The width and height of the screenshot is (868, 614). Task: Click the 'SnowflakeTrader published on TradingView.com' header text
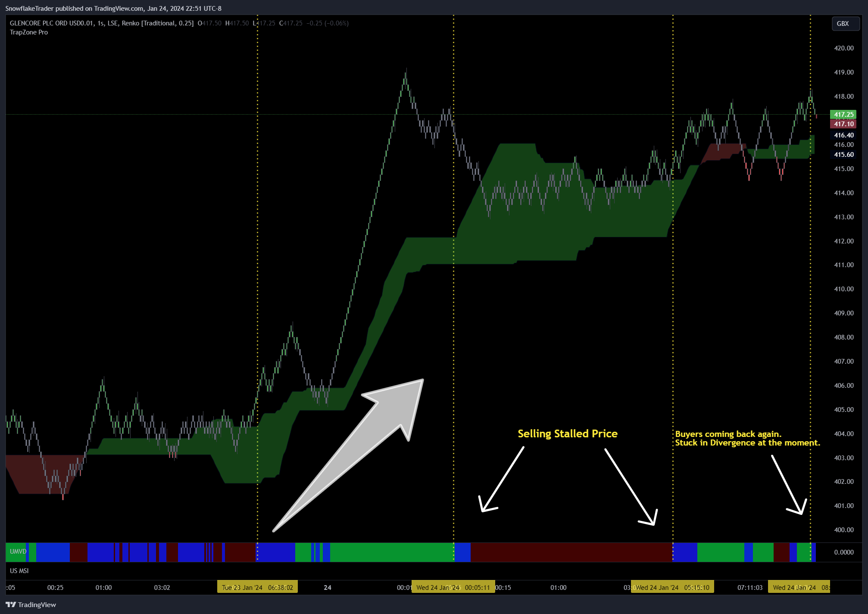tap(75, 8)
